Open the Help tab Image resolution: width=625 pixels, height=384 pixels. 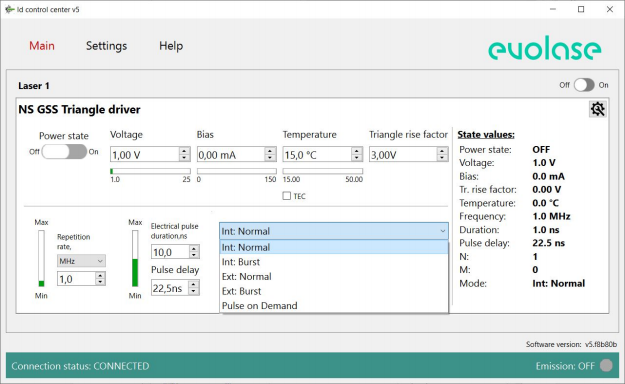tap(171, 46)
